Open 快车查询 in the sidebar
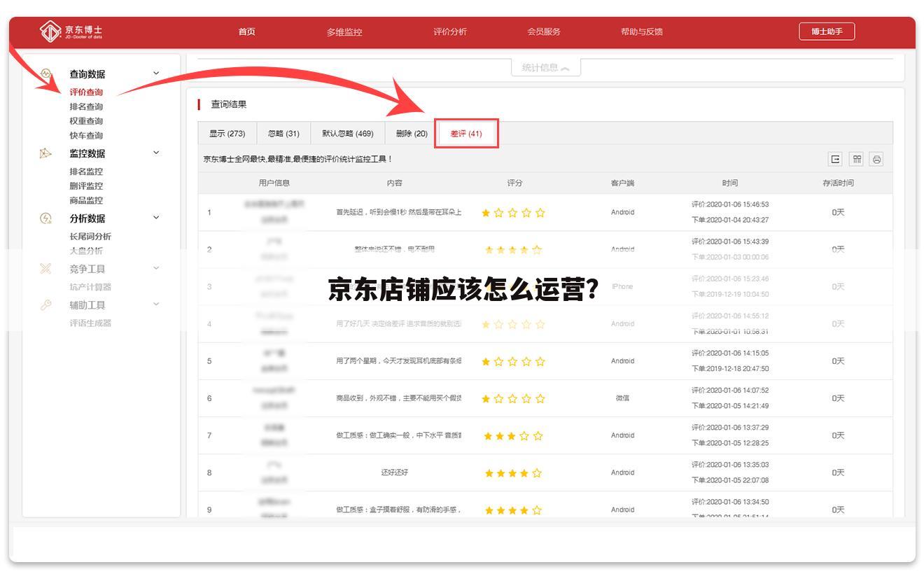 tap(86, 136)
